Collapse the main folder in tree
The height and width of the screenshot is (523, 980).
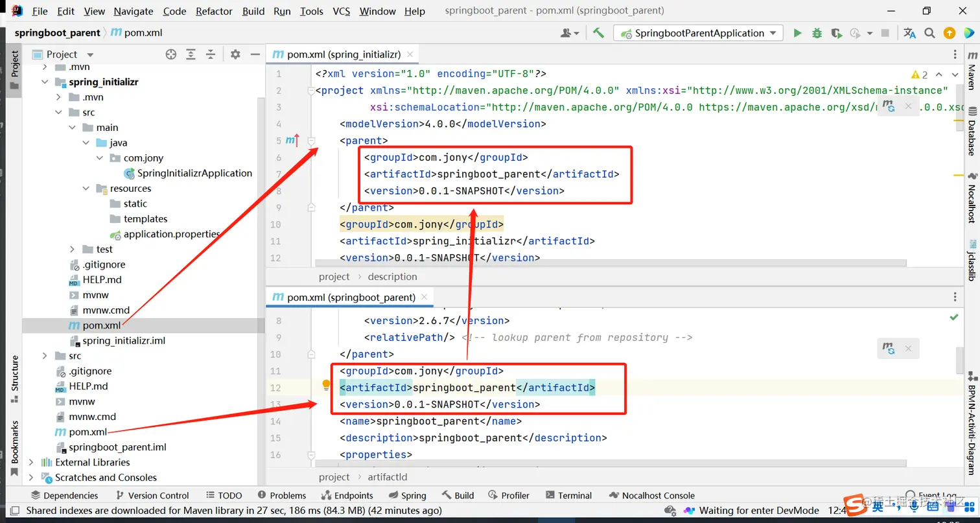click(x=72, y=128)
